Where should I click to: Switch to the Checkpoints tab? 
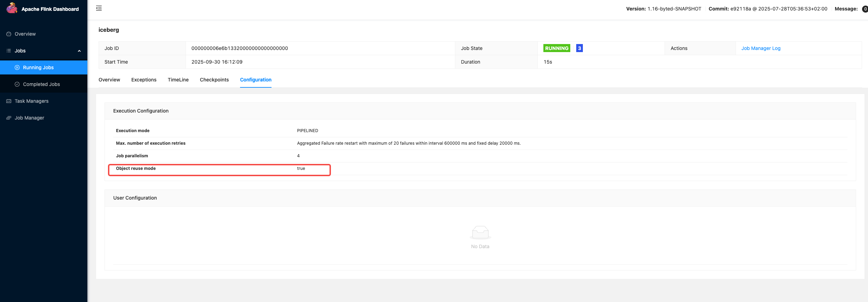[214, 80]
